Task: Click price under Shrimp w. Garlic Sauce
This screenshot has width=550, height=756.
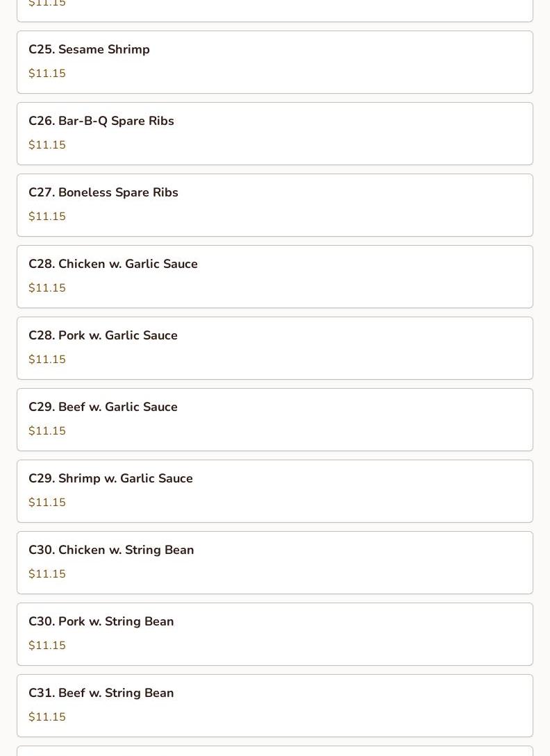Action: coord(47,503)
